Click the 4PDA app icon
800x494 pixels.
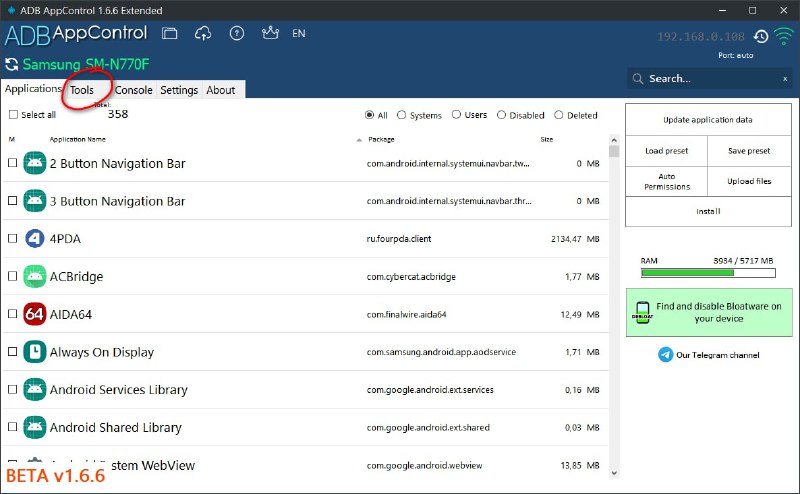pos(35,238)
